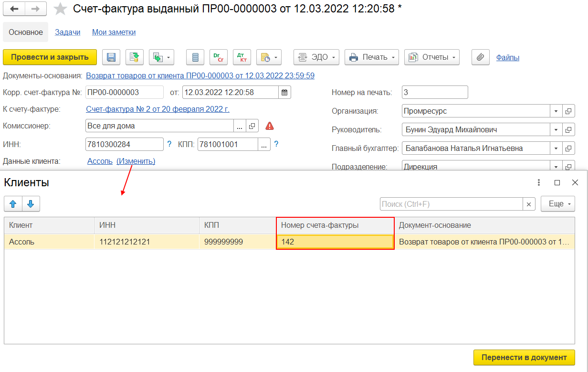Screen dimensions: 588x372
Task: Open the Мои заметки tab
Action: 114,32
